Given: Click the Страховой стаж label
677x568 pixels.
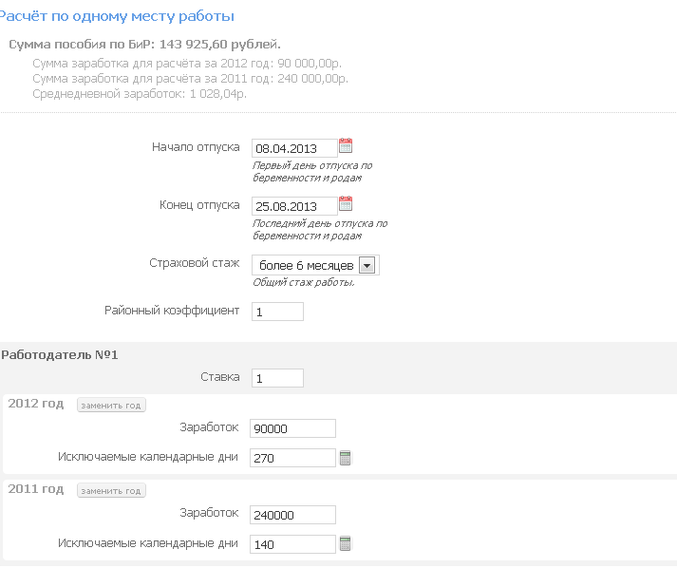Looking at the screenshot, I should pos(193,264).
